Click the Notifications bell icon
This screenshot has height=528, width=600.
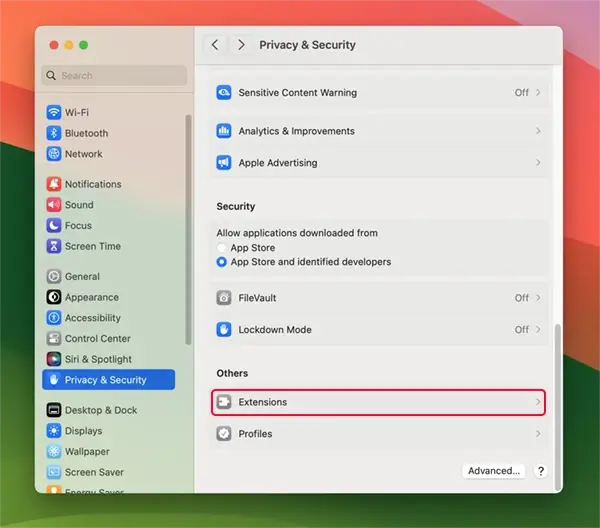click(54, 184)
